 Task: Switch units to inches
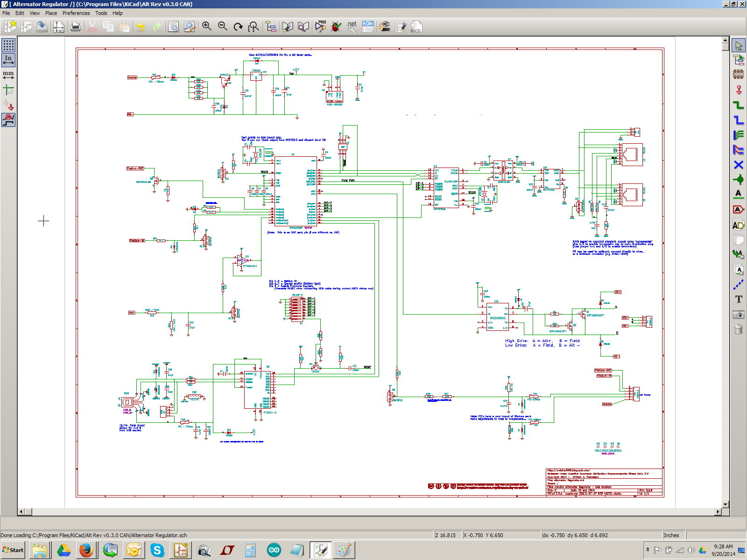click(x=8, y=60)
